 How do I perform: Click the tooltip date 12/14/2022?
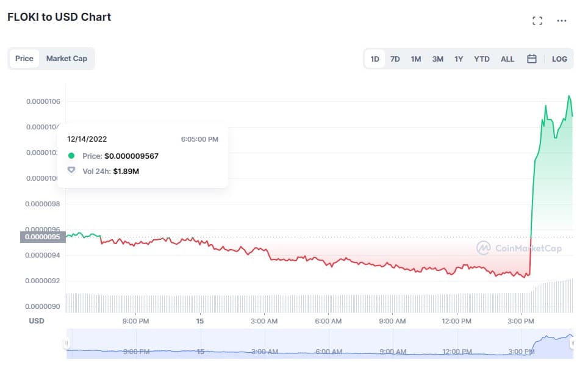click(x=87, y=139)
